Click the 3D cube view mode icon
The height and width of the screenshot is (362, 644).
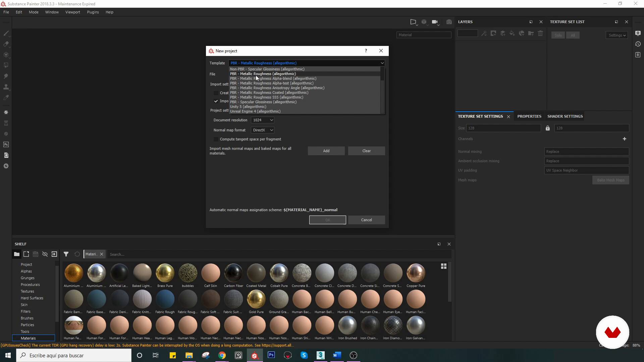click(424, 22)
